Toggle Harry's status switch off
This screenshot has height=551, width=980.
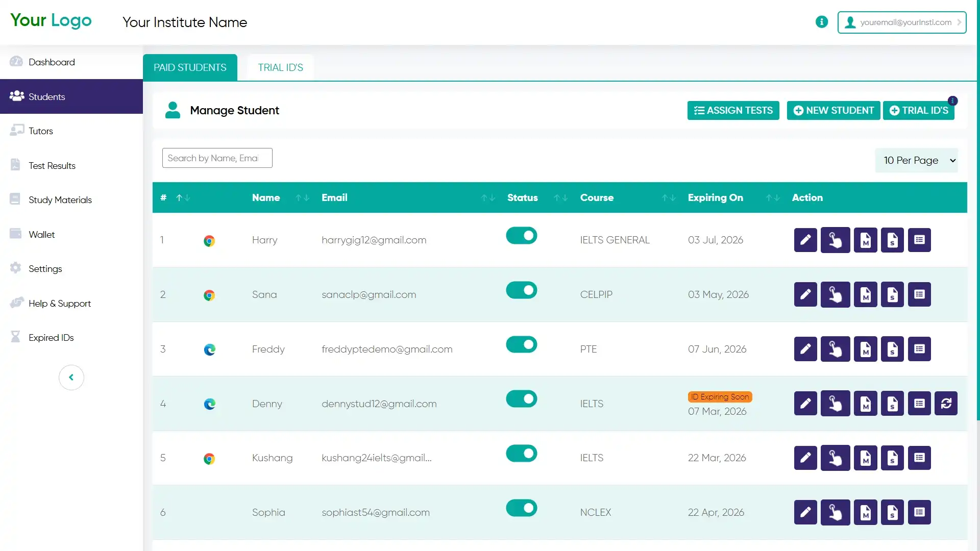tap(521, 236)
